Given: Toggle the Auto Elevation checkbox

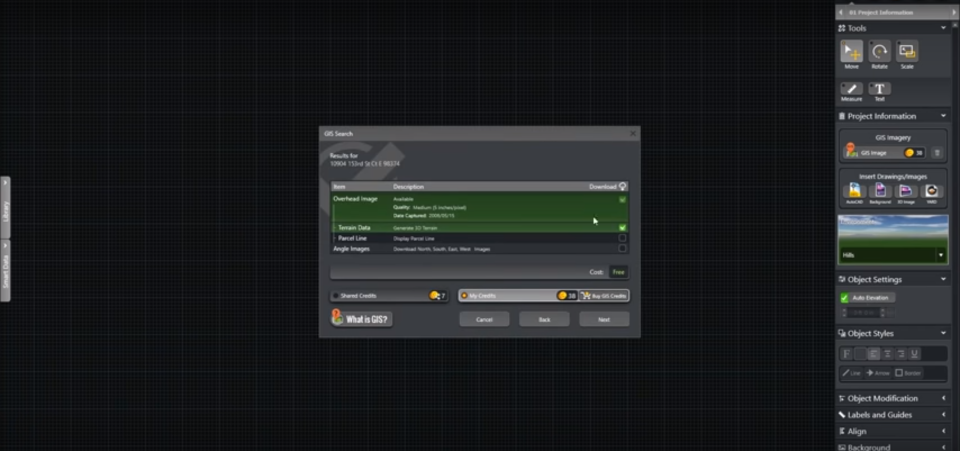Looking at the screenshot, I should pos(844,297).
